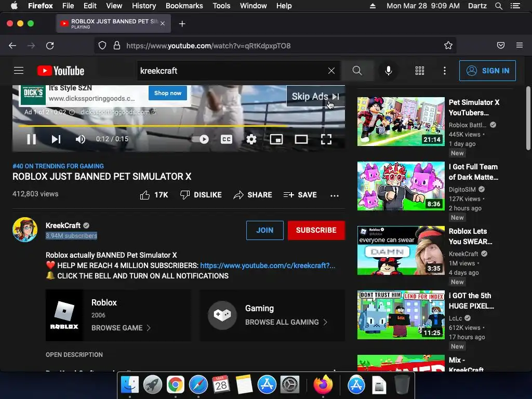Open Chrome from the Dock
The image size is (532, 399).
175,385
